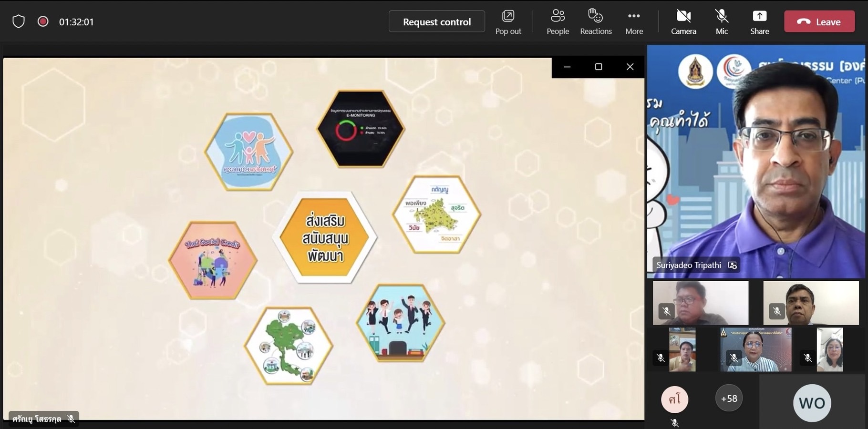This screenshot has width=868, height=429.
Task: Click the shield privacy icon
Action: pos(19,21)
